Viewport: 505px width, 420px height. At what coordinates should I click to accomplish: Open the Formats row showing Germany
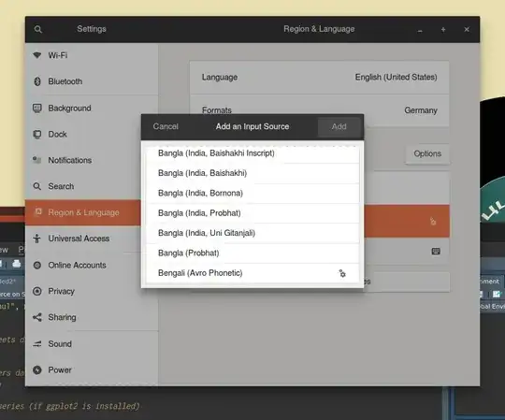tap(320, 109)
